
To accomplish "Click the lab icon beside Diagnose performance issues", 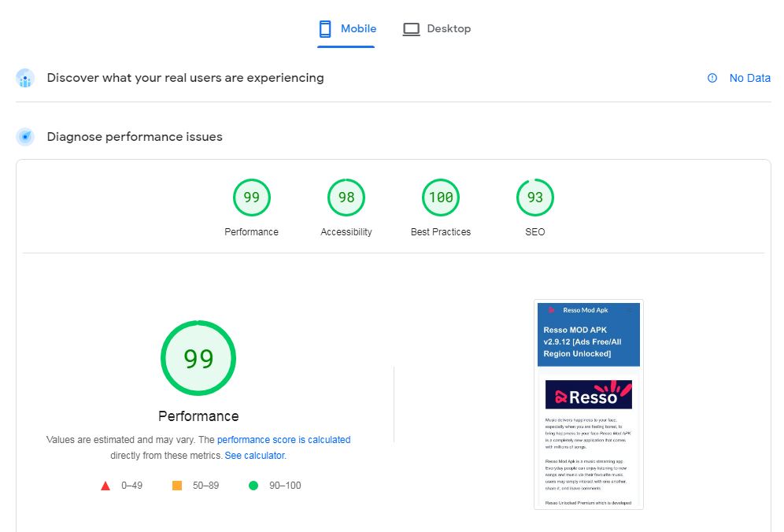I will tap(25, 136).
